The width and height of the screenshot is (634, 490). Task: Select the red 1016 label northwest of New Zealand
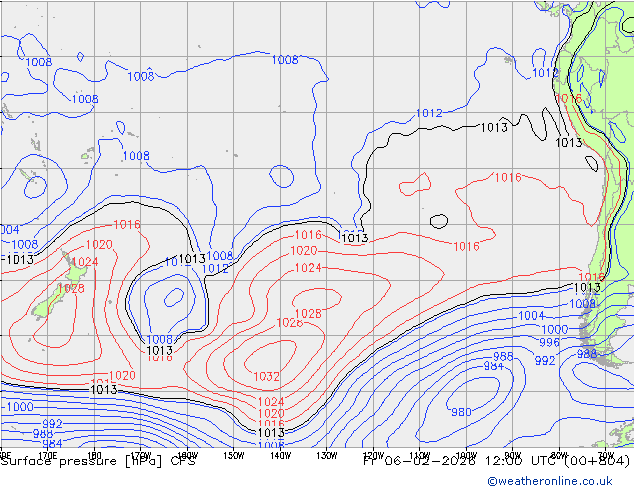tap(127, 225)
